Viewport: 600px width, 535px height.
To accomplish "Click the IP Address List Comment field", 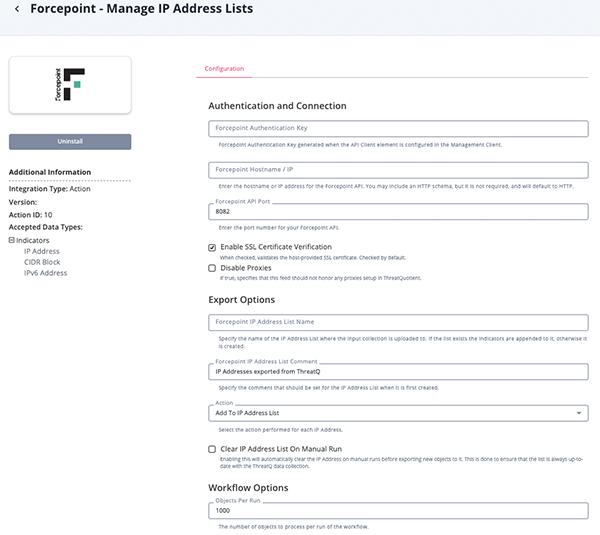I will pyautogui.click(x=398, y=371).
